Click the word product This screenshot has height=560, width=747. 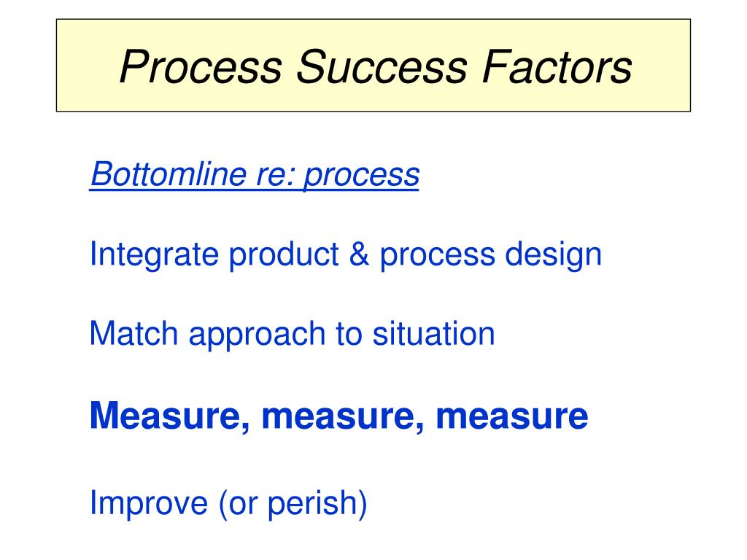284,254
